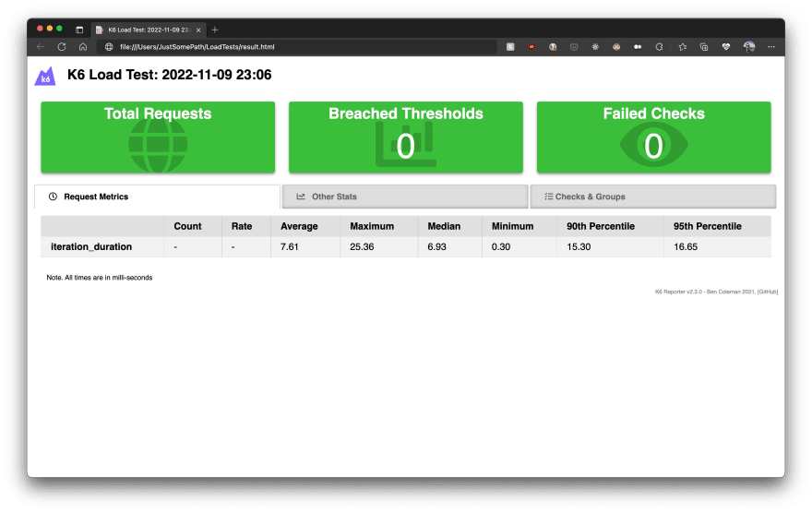Open Collections icon in toolbar
This screenshot has width=812, height=513.
pos(704,46)
